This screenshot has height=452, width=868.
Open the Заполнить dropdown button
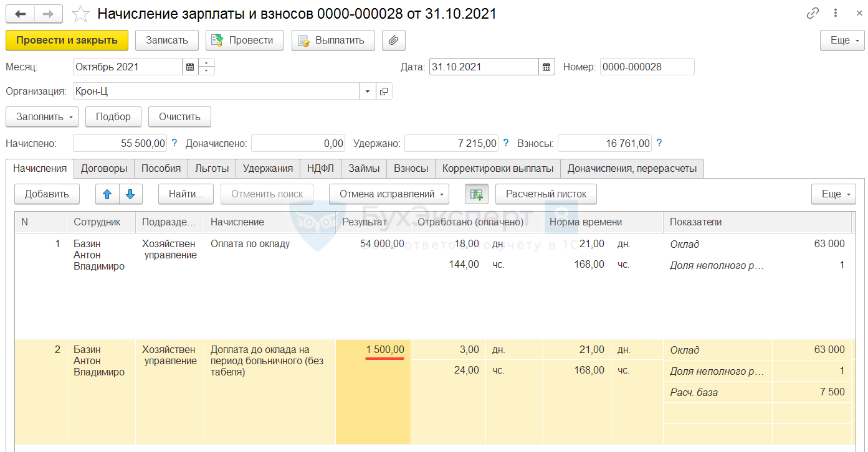point(42,116)
